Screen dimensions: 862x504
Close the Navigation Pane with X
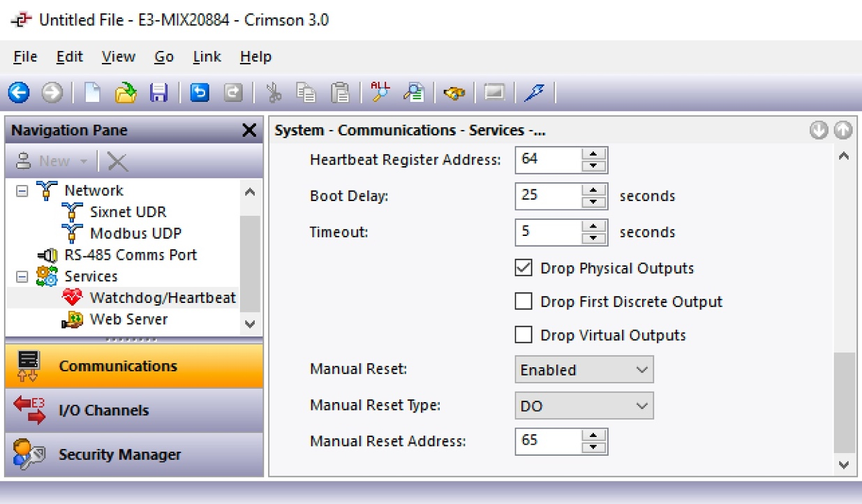point(249,131)
